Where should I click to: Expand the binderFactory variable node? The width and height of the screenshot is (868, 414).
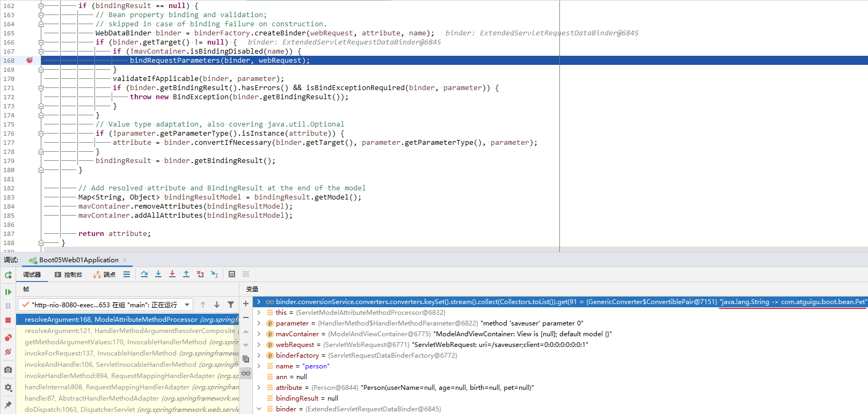click(259, 356)
